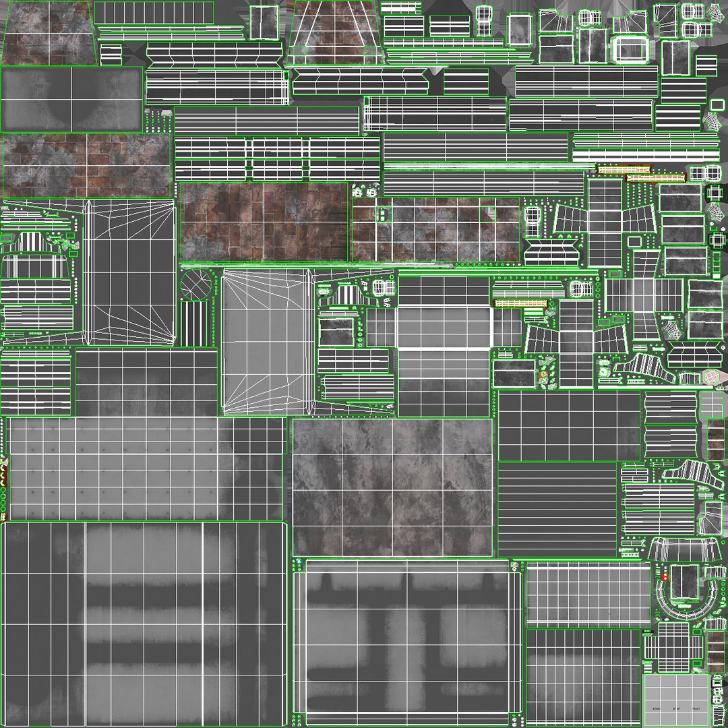Click the "STOP" label on the gray panel
The width and height of the screenshot is (728, 728).
click(677, 708)
